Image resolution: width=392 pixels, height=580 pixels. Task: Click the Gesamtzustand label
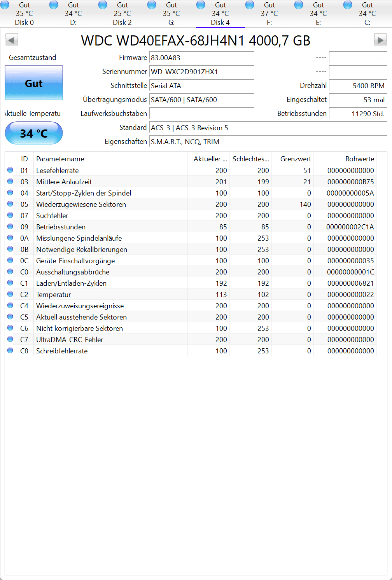tap(33, 58)
